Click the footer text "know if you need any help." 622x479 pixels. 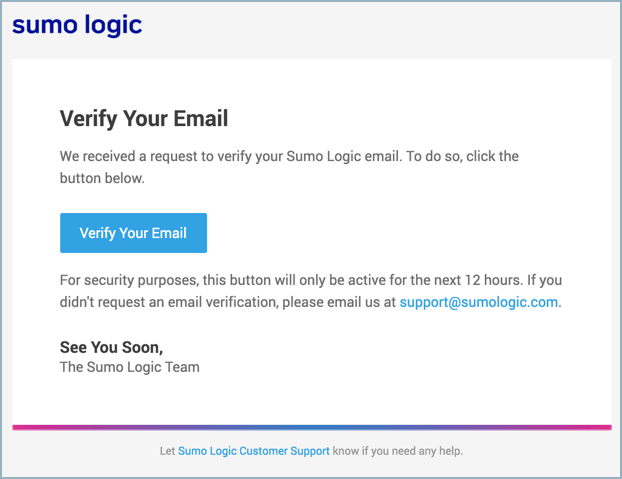pos(398,451)
